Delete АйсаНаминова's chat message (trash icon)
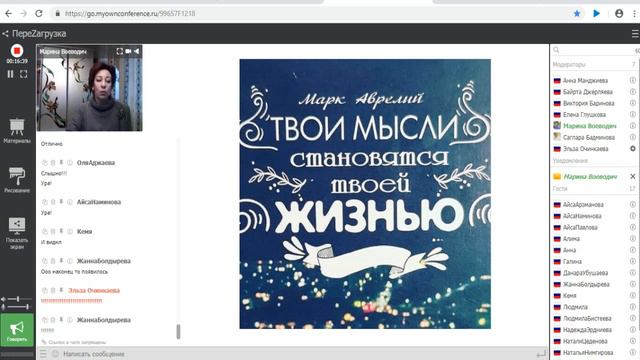The width and height of the screenshot is (640, 360). coord(53,202)
